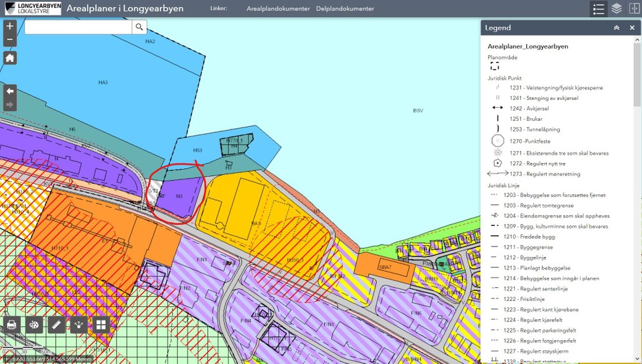Zoom in on the map

tap(10, 26)
